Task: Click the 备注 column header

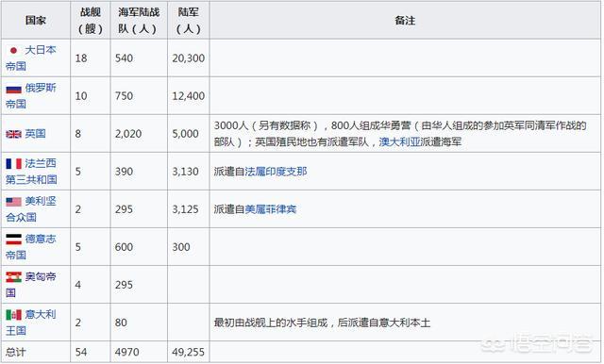Action: pyautogui.click(x=405, y=21)
